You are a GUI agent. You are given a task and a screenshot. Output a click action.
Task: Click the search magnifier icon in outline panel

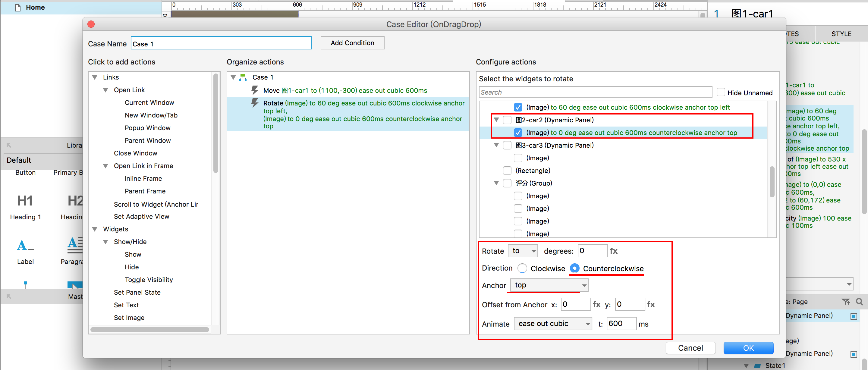pyautogui.click(x=859, y=302)
